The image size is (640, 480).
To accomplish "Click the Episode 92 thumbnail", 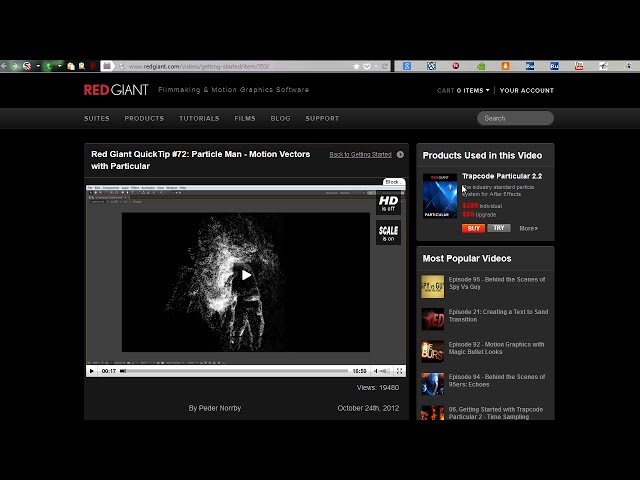I will click(x=433, y=351).
